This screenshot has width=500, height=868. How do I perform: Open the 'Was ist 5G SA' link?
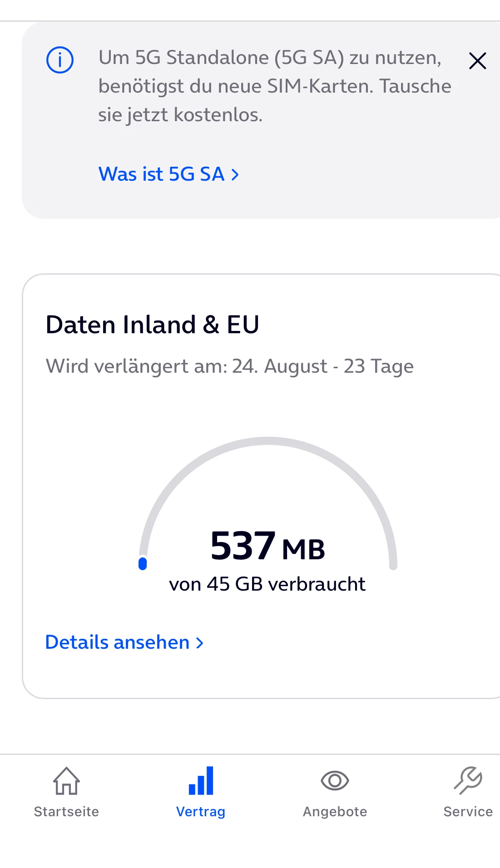(162, 174)
